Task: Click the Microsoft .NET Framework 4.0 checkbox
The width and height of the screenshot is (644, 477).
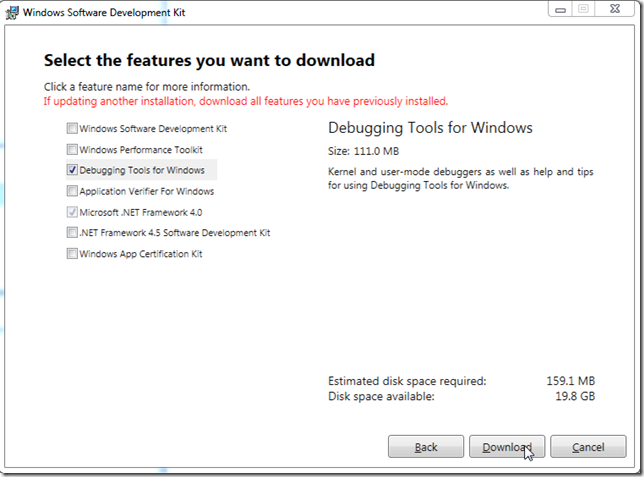Action: pyautogui.click(x=72, y=212)
